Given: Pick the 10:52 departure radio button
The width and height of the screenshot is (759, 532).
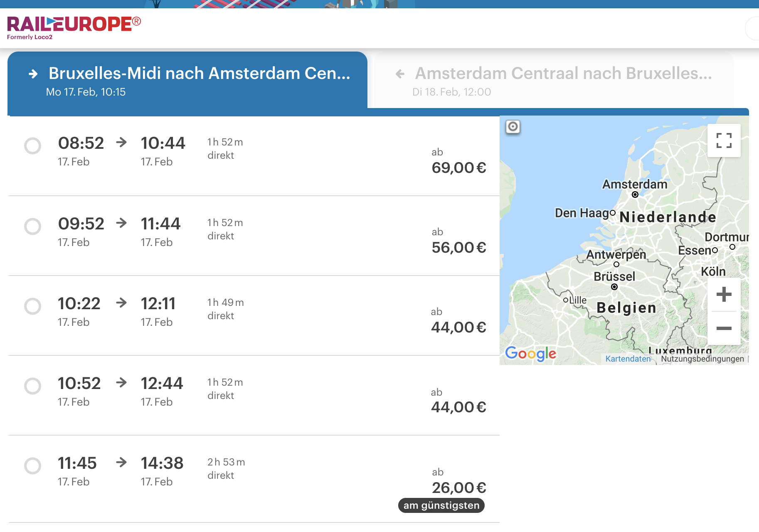Looking at the screenshot, I should (32, 386).
